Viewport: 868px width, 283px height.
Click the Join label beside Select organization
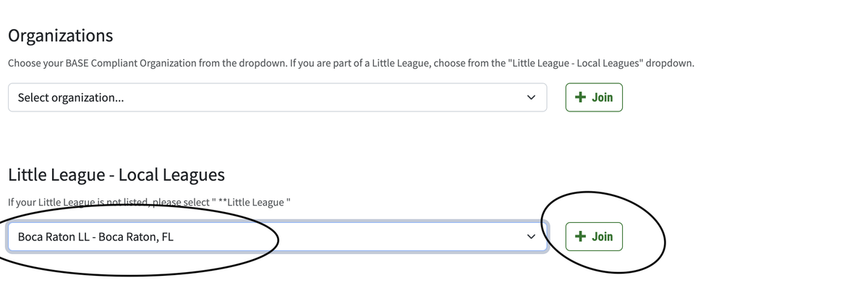[x=603, y=97]
